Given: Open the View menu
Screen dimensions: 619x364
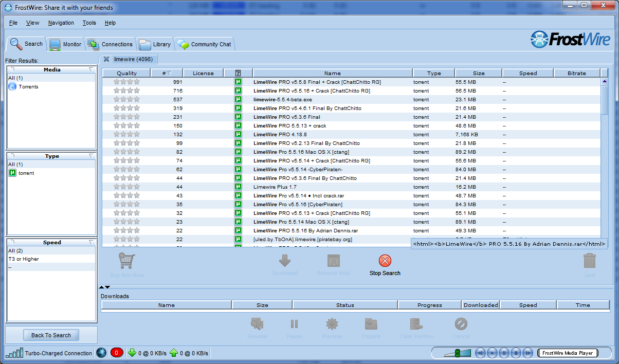Looking at the screenshot, I should 33,23.
